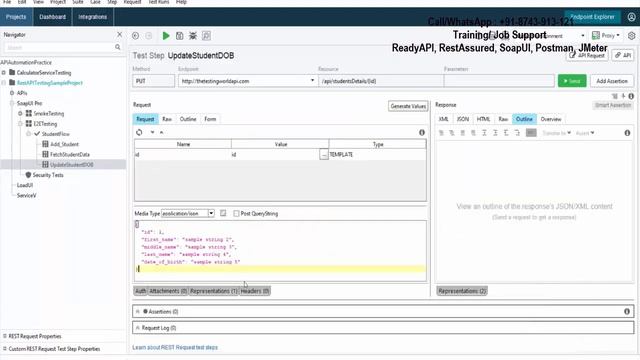The image size is (640, 360).
Task: Click the Add Assertion button
Action: pyautogui.click(x=612, y=81)
